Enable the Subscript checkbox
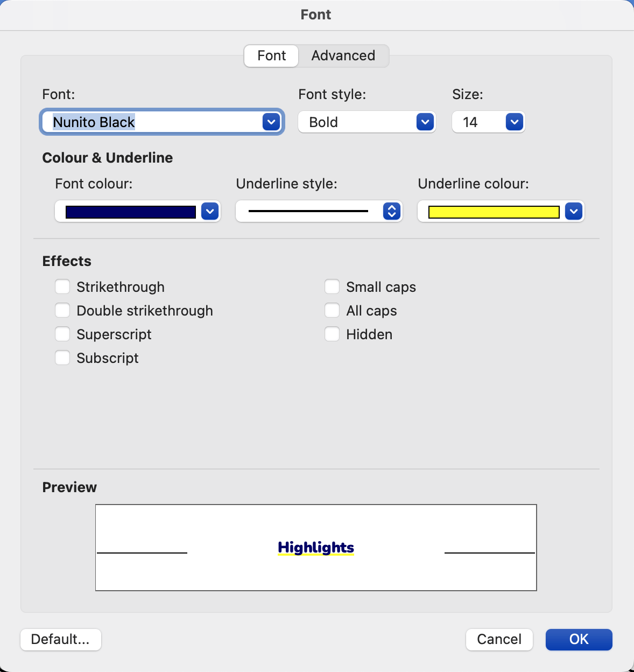The height and width of the screenshot is (672, 634). pos(62,358)
